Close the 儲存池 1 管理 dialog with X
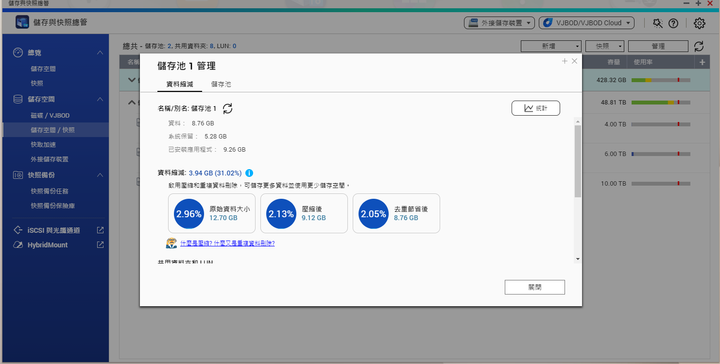 click(574, 61)
